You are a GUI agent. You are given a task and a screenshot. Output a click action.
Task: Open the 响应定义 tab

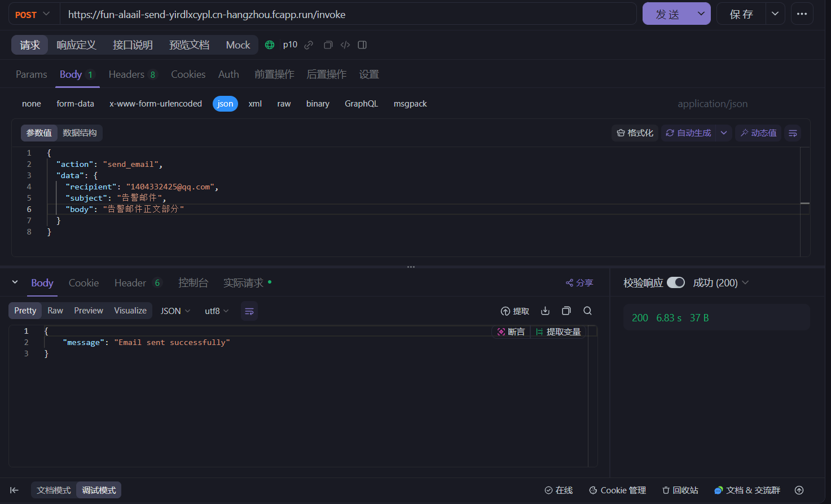click(x=76, y=45)
